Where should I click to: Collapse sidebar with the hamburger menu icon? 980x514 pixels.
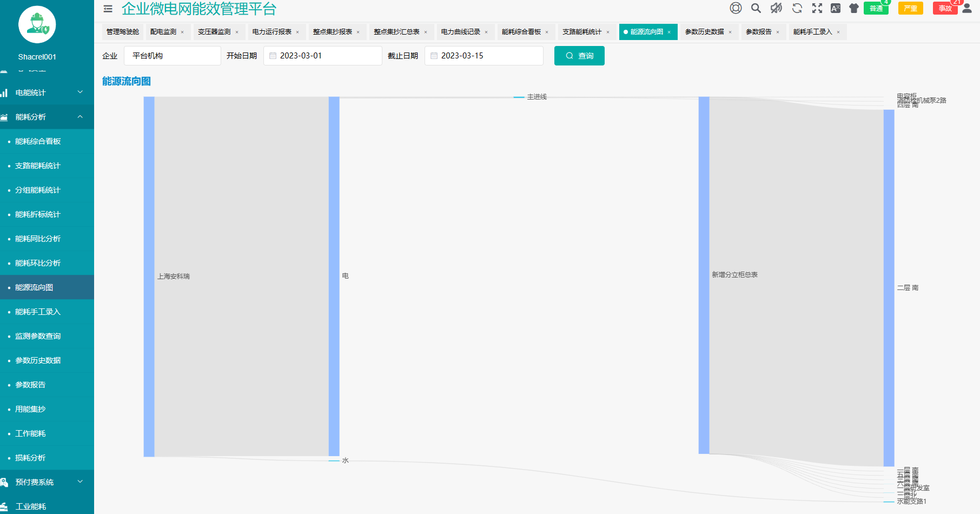108,9
